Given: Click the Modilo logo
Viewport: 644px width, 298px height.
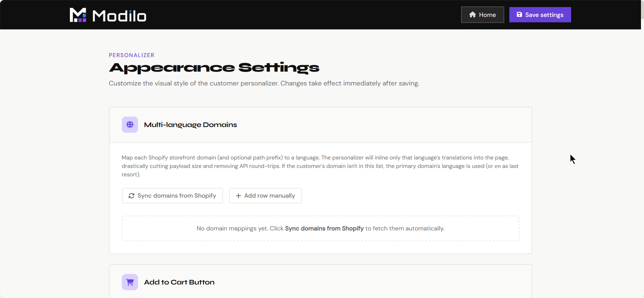Looking at the screenshot, I should tap(108, 15).
